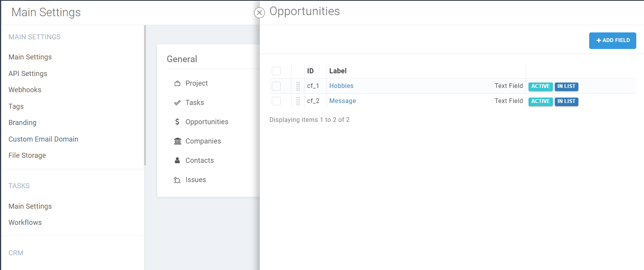Screen dimensions: 644x270
Task: Toggle the select-all checkbox in table header
Action: 276,71
